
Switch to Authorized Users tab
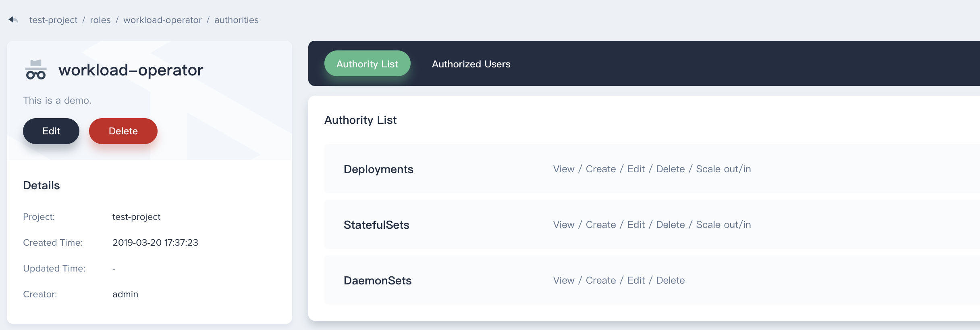(x=471, y=64)
